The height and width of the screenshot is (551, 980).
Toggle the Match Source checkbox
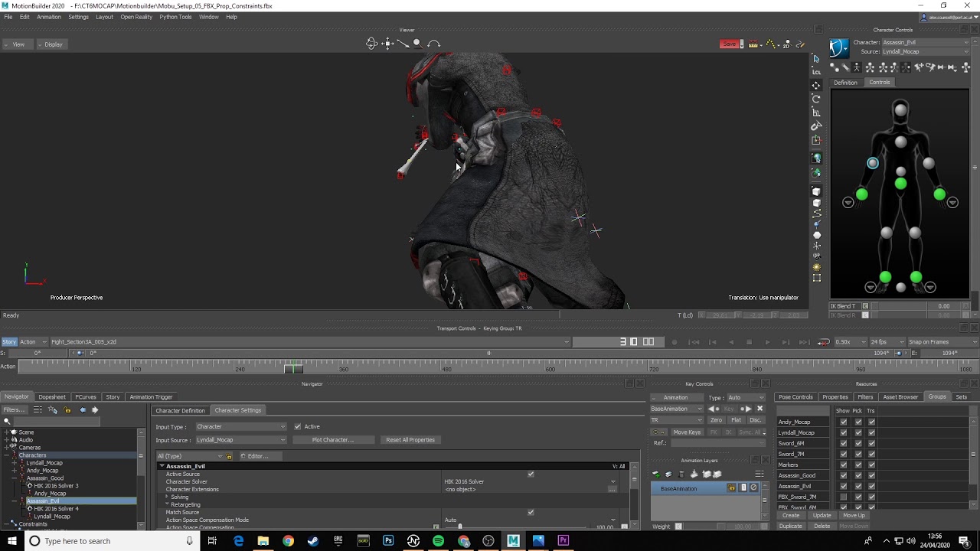pos(531,512)
